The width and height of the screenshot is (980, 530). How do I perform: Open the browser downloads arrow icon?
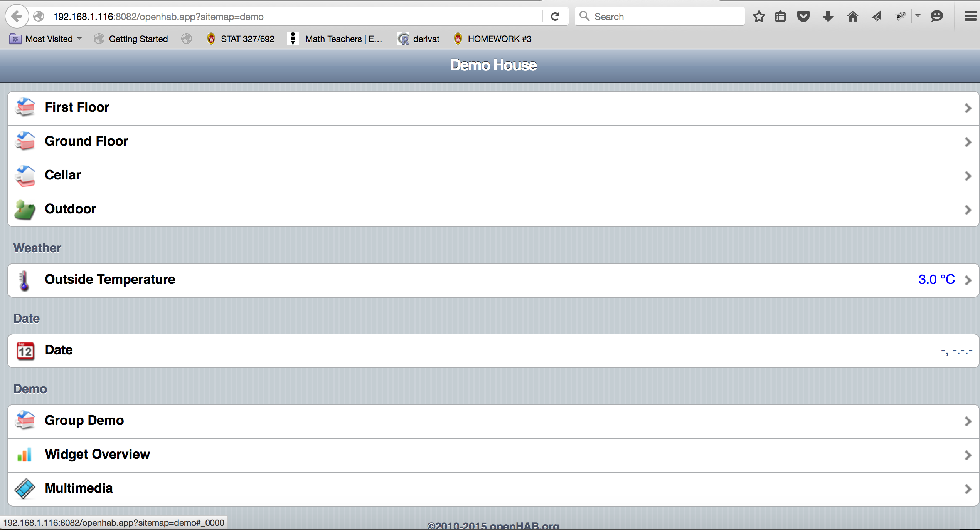pos(828,17)
